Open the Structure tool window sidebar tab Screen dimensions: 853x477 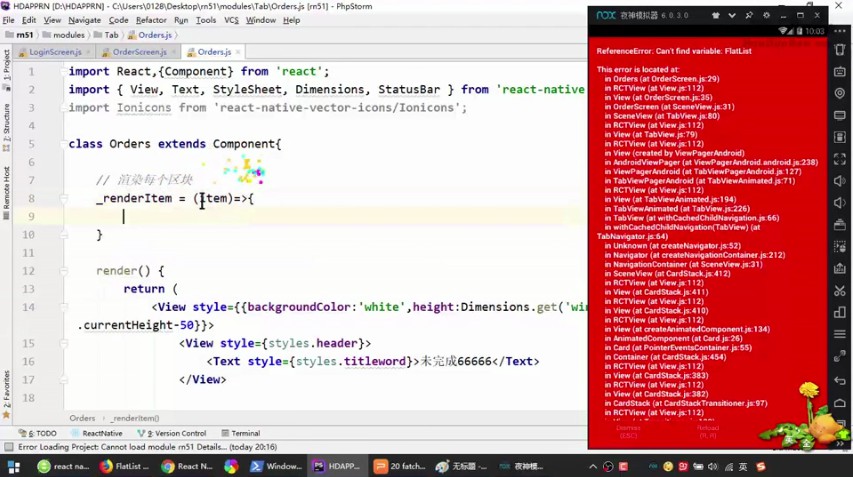(x=7, y=126)
